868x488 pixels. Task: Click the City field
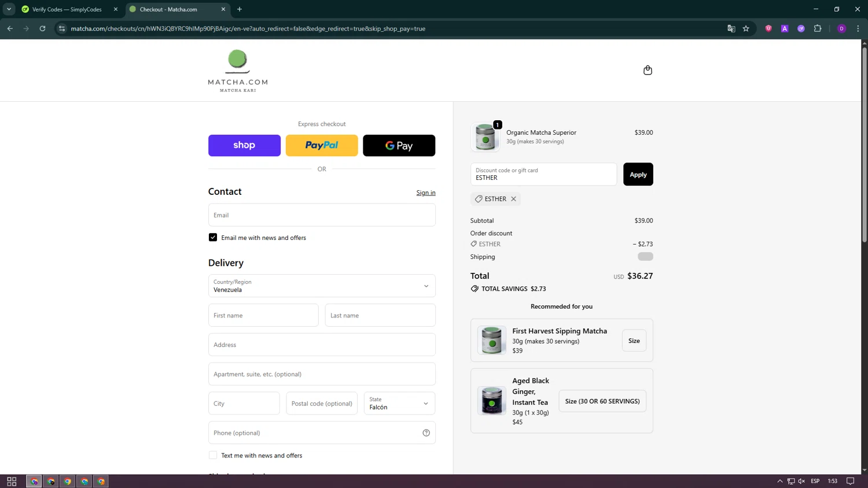244,404
